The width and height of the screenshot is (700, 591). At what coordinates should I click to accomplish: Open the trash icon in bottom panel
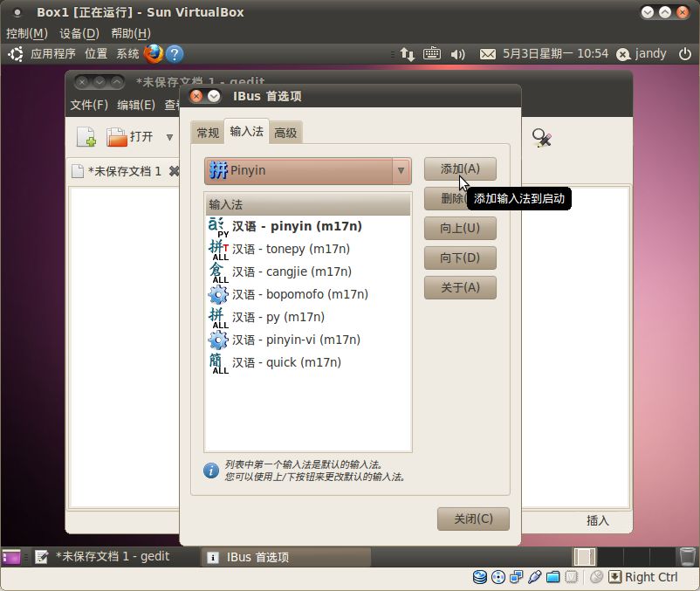[x=687, y=557]
